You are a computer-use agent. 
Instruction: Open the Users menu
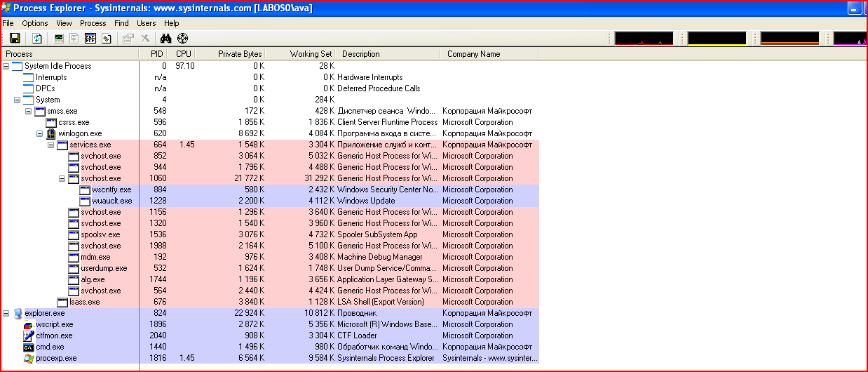click(x=146, y=23)
